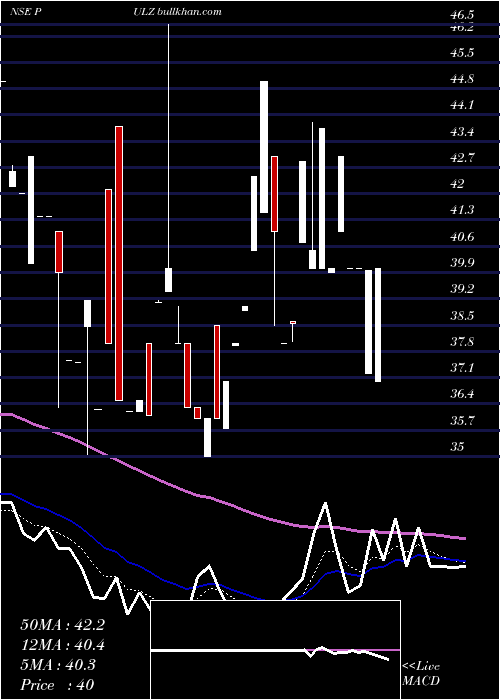Click the 39.2 price axis label
This screenshot has width=500, height=700.
click(x=462, y=289)
